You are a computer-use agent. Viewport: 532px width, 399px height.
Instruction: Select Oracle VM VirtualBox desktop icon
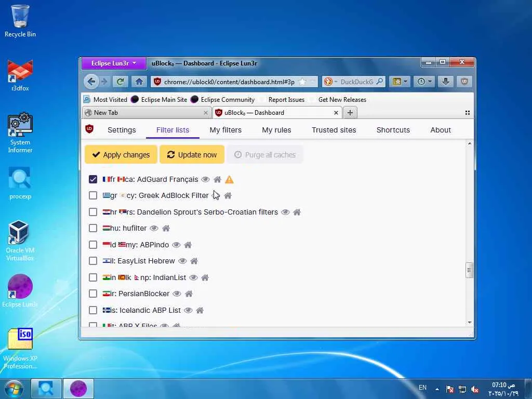(x=20, y=240)
